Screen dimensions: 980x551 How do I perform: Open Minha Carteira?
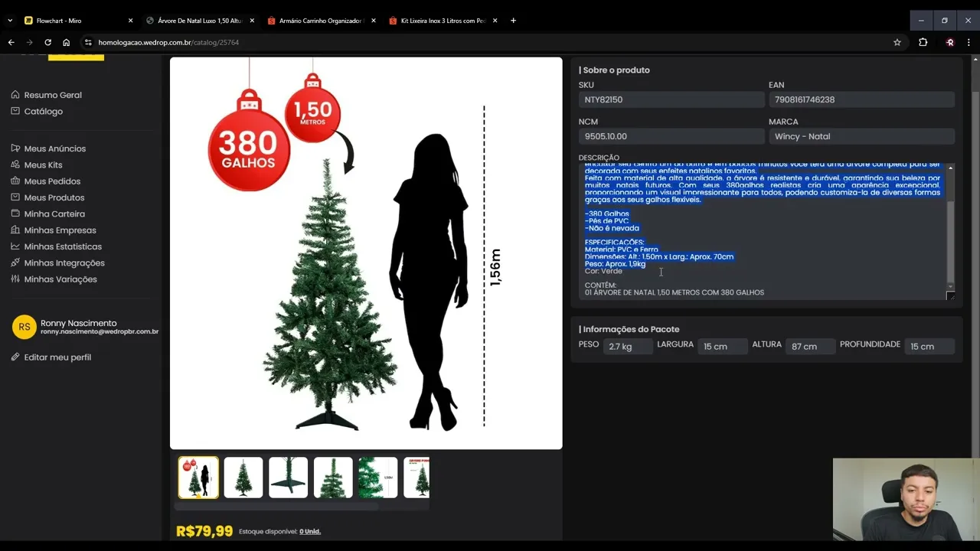[54, 214]
